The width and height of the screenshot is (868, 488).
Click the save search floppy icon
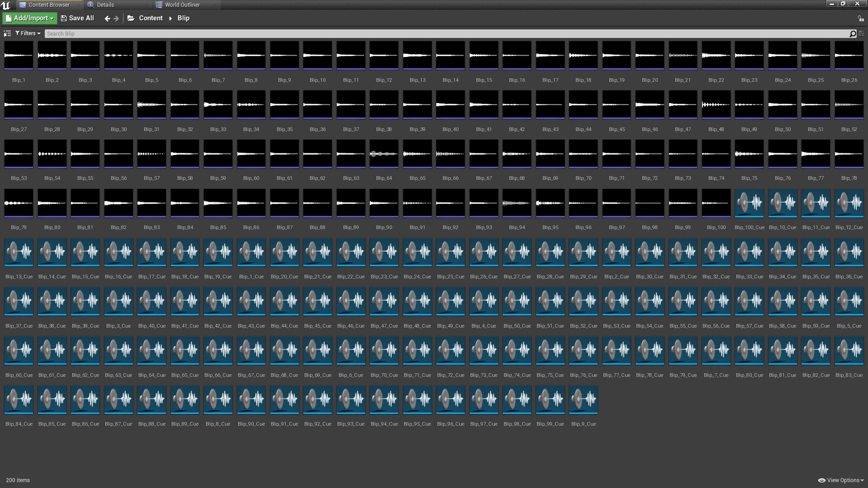point(861,34)
